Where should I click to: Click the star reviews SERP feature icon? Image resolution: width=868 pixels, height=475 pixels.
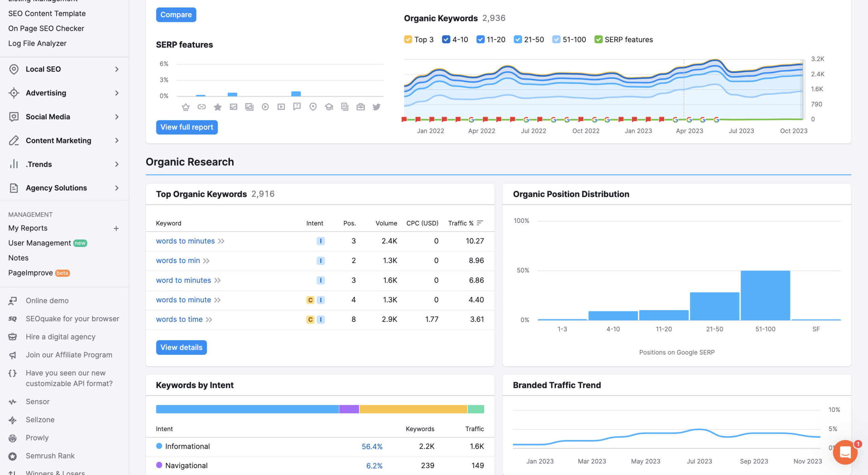click(x=217, y=107)
